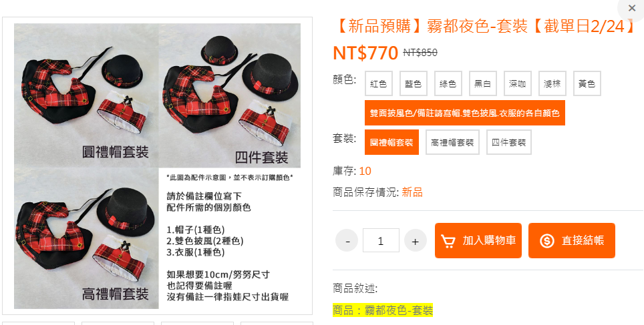Click the 直接結帳 checkout button

point(572,241)
